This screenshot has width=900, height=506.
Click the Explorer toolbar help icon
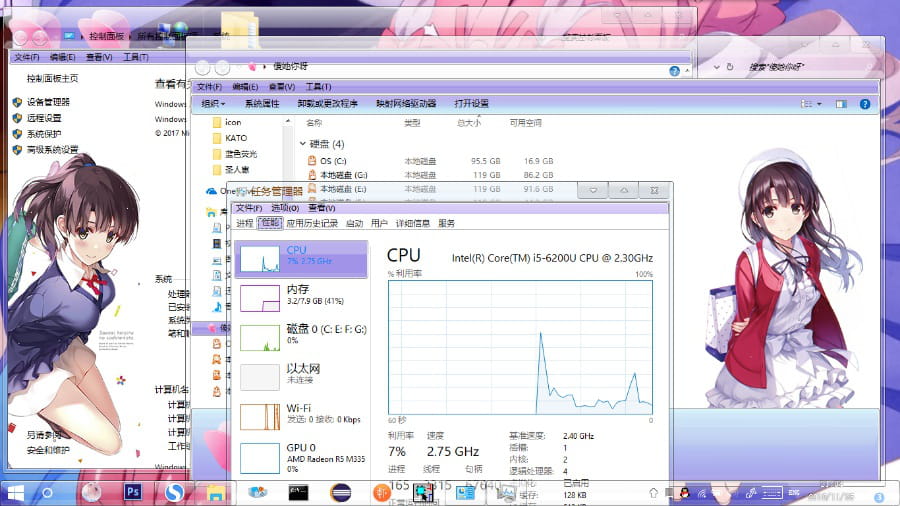click(865, 104)
